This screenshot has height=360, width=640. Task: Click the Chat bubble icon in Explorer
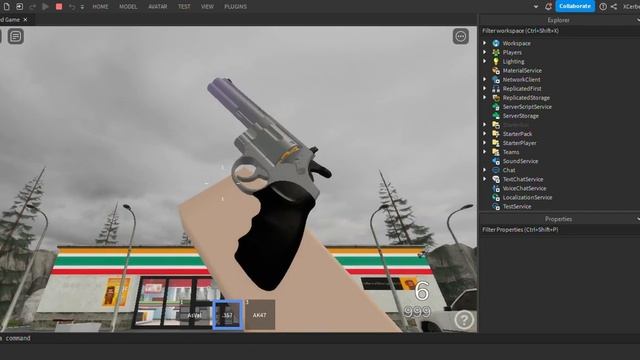point(496,170)
